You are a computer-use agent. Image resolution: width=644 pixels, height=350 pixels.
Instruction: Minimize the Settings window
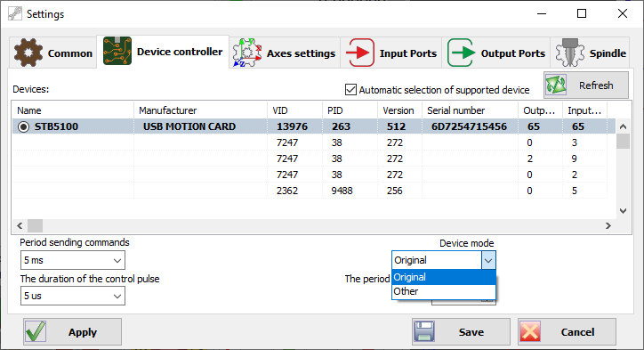542,13
